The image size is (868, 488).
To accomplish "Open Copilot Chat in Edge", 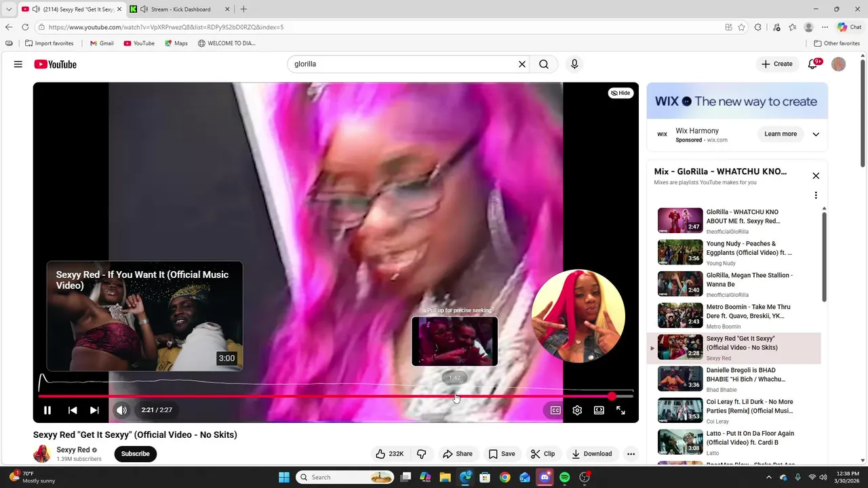I will pyautogui.click(x=849, y=27).
